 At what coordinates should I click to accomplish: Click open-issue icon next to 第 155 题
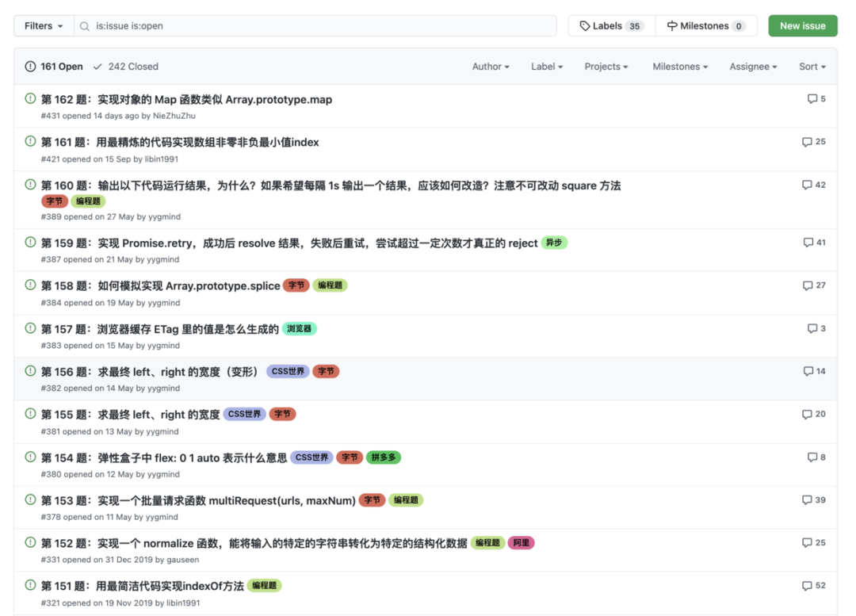29,414
